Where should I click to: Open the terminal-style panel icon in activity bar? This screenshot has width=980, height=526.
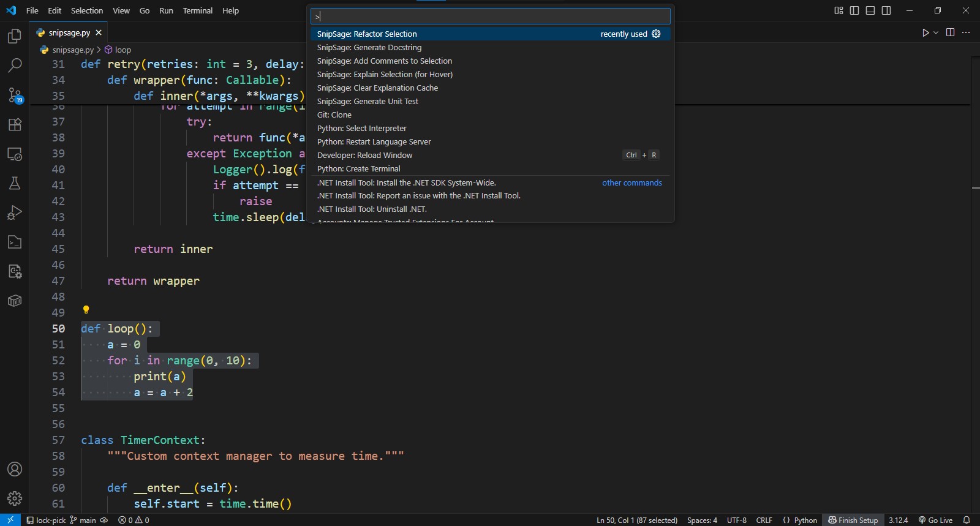coord(15,242)
